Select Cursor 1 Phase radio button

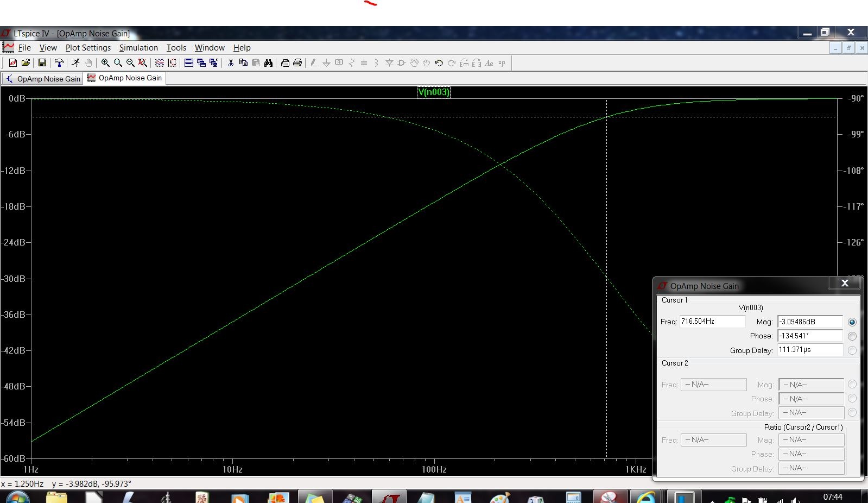point(852,336)
